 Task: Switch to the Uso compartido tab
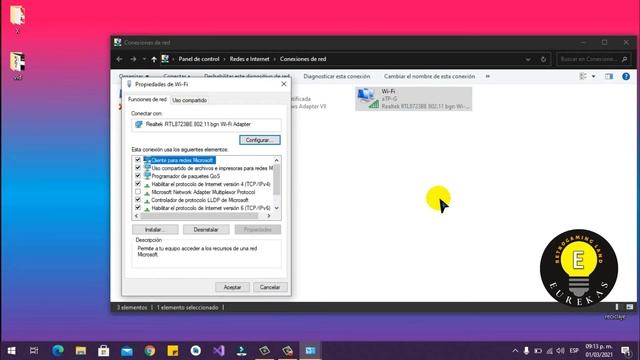pyautogui.click(x=189, y=100)
